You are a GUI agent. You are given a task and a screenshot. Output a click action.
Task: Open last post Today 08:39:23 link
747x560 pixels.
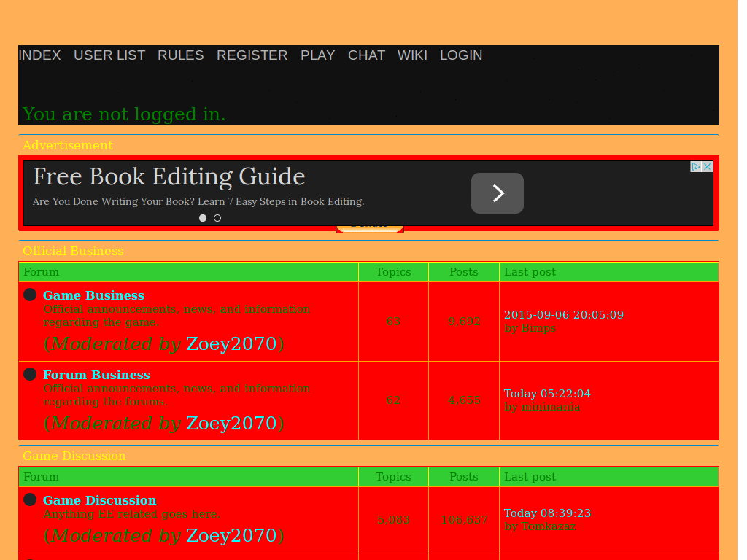click(547, 513)
